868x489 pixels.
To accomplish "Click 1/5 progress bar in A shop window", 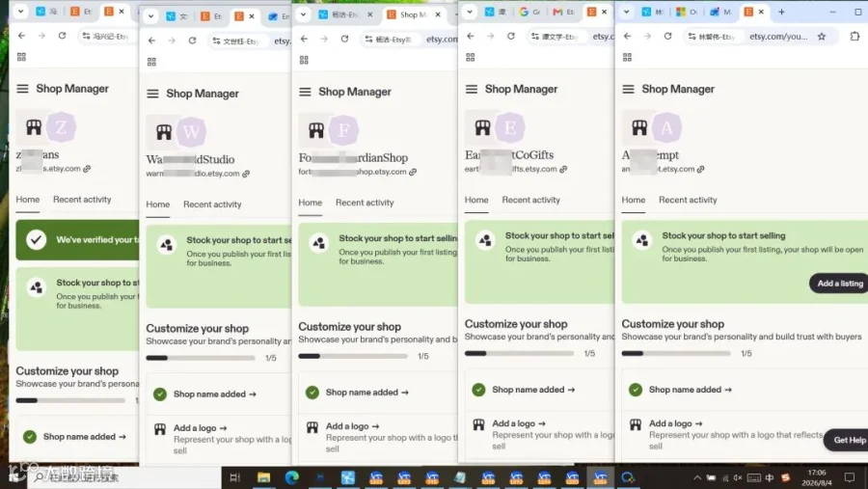I will click(x=676, y=353).
